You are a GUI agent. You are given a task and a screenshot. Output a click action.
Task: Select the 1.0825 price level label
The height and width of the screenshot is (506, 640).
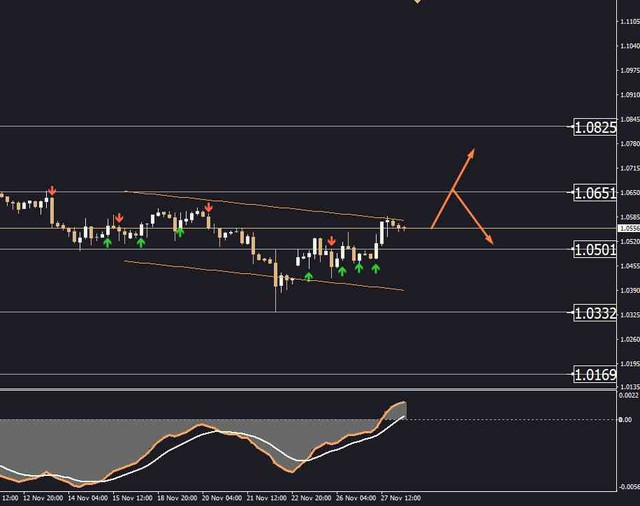coord(595,127)
